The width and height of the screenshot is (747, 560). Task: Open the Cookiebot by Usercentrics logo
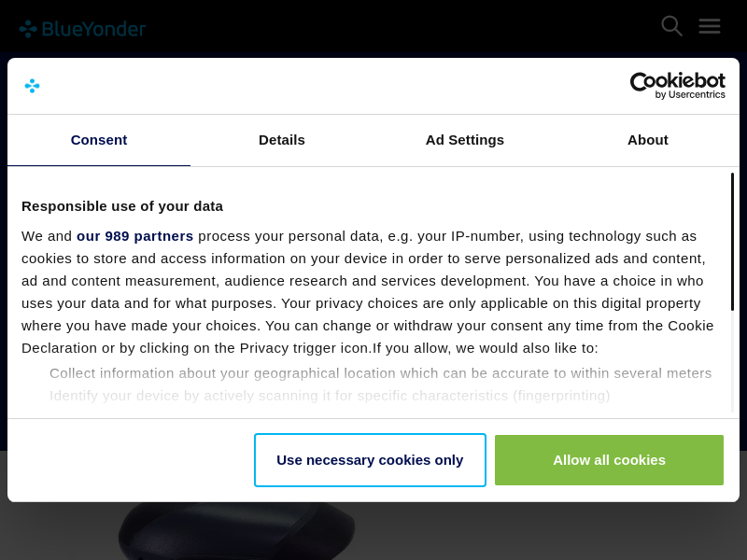point(677,86)
